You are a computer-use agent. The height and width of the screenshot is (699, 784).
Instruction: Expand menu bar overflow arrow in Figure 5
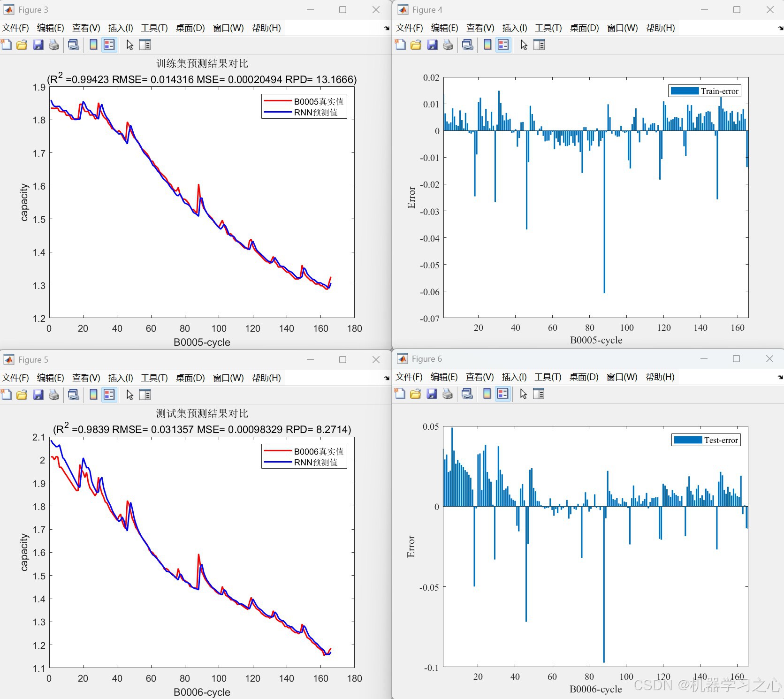click(387, 378)
